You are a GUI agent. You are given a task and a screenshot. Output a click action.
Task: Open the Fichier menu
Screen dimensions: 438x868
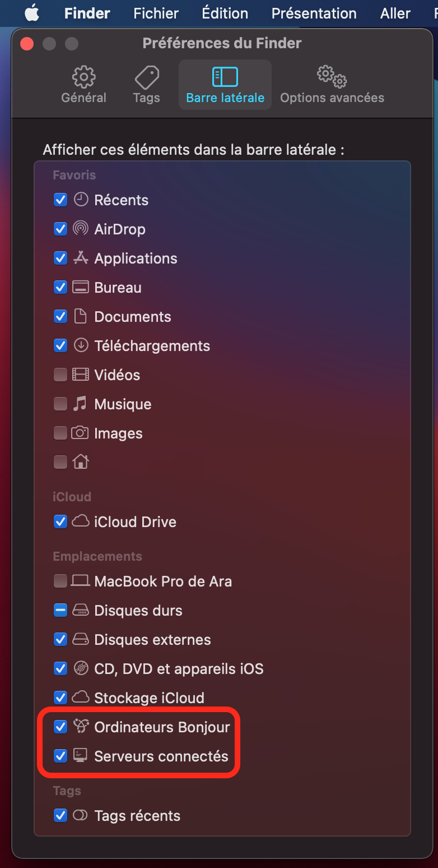pos(156,13)
